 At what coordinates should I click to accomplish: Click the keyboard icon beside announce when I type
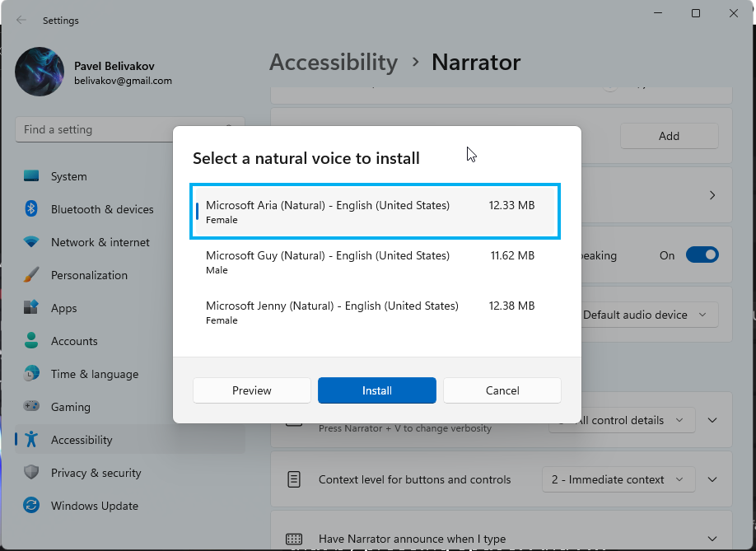click(x=294, y=539)
